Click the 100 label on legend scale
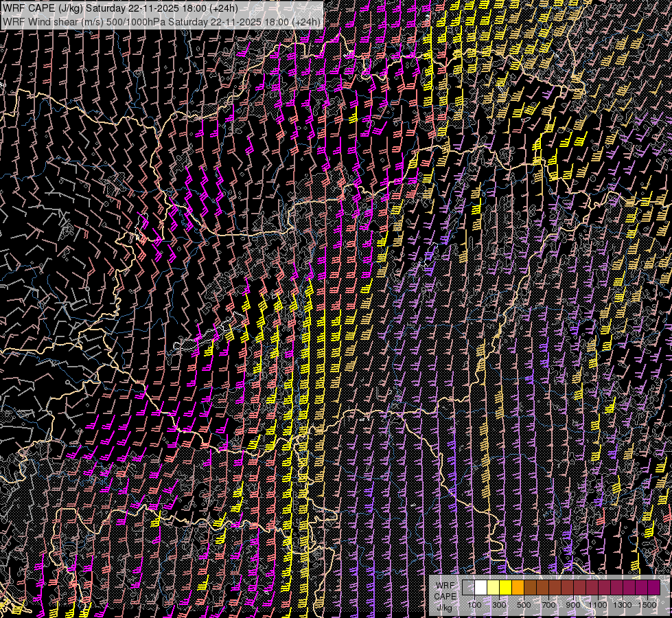This screenshot has height=618, width=672. 474,605
